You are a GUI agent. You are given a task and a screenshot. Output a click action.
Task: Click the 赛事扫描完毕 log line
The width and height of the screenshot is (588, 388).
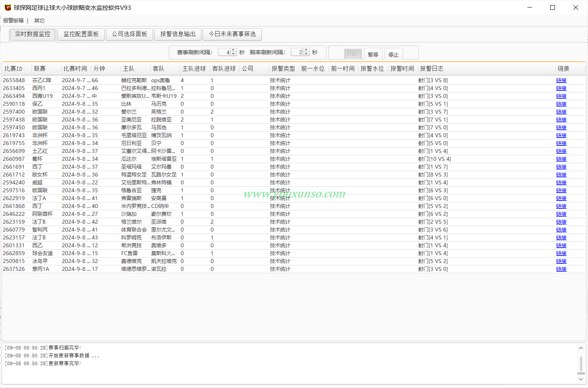[x=43, y=348]
